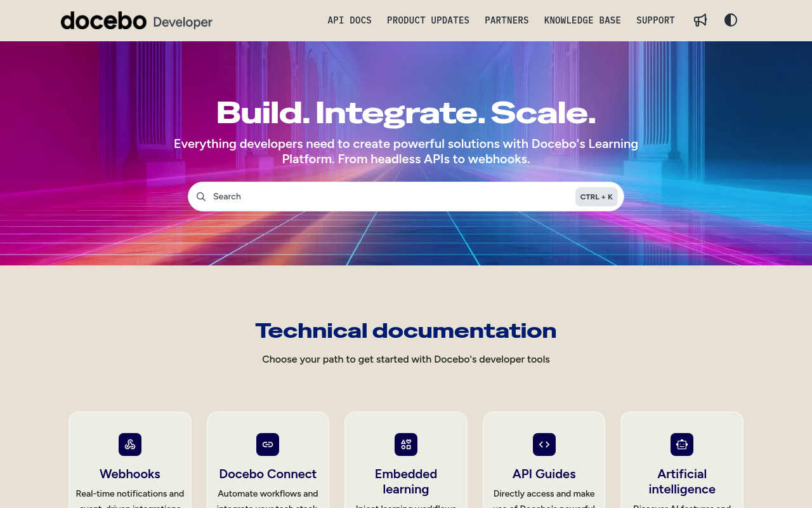Open the announcements megaphone icon
The image size is (812, 508).
coord(700,20)
